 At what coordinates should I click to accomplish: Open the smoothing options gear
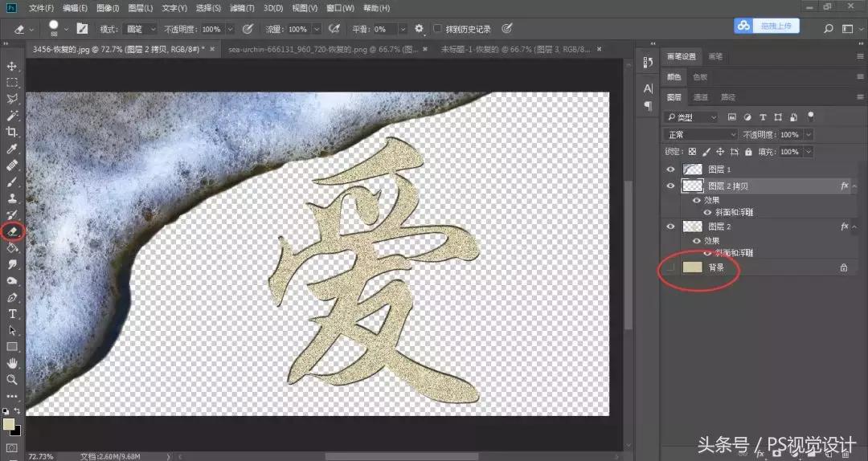(419, 29)
